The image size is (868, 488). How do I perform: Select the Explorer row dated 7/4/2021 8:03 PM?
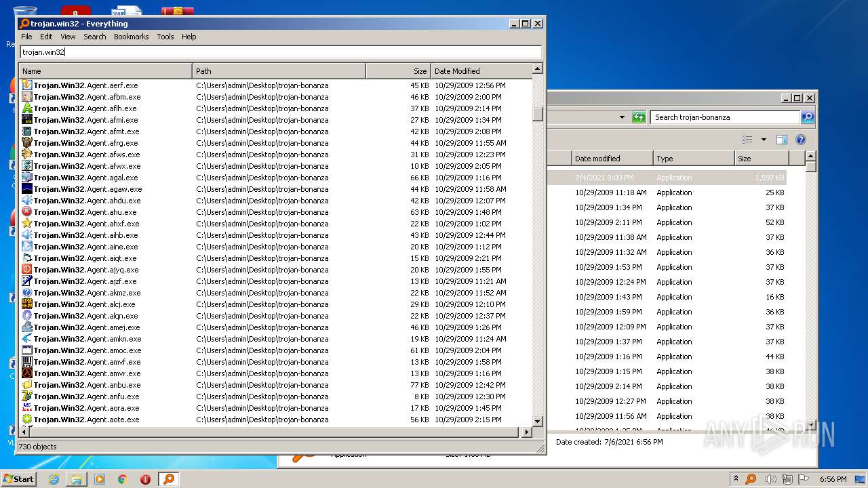pos(667,178)
